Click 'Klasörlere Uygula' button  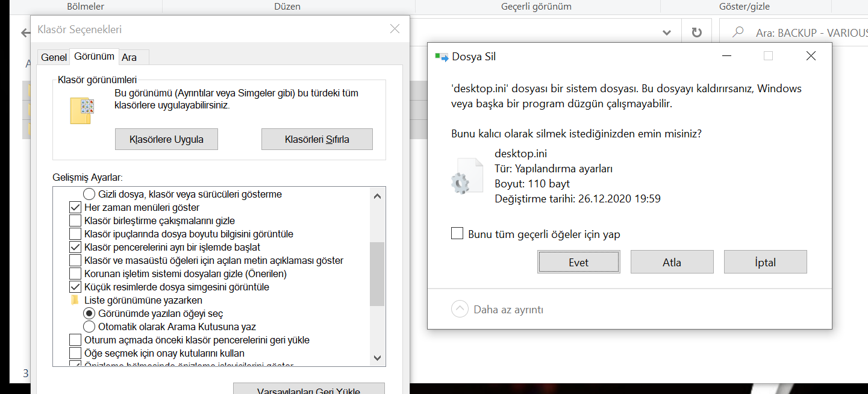(x=166, y=139)
